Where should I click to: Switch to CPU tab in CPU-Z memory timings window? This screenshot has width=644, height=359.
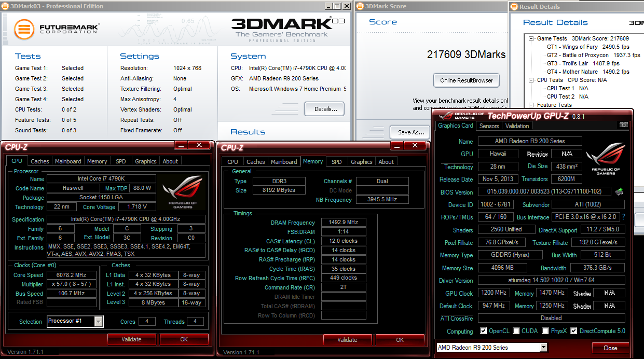pos(233,162)
